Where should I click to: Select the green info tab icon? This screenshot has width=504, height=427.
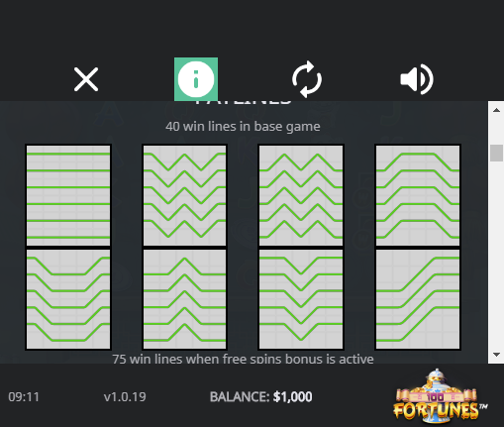[x=196, y=79]
